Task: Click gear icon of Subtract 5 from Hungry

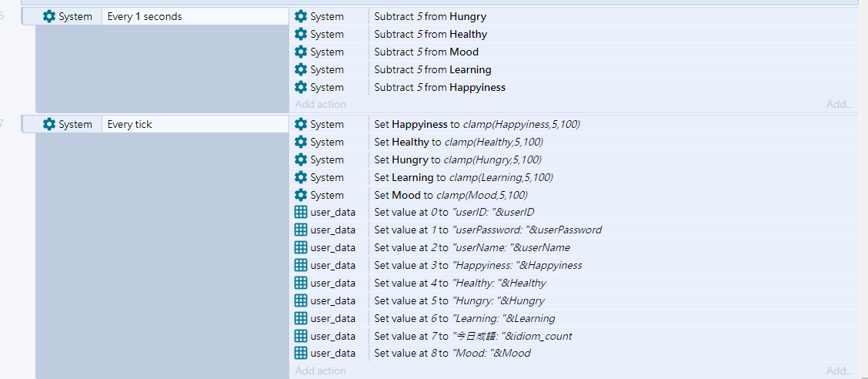Action: coord(301,17)
